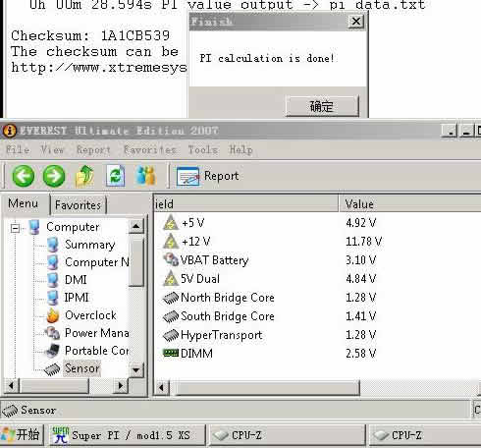Open the Tools menu
Image resolution: width=481 pixels, height=448 pixels.
click(203, 150)
